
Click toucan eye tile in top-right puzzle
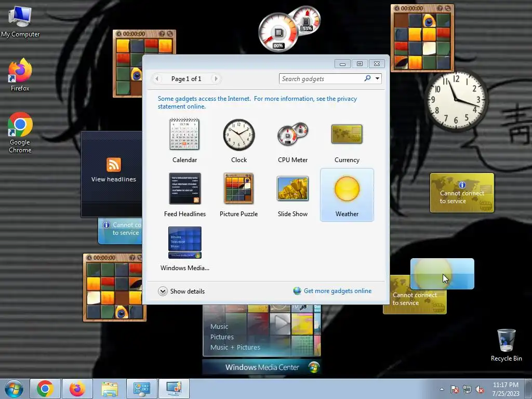pyautogui.click(x=429, y=21)
